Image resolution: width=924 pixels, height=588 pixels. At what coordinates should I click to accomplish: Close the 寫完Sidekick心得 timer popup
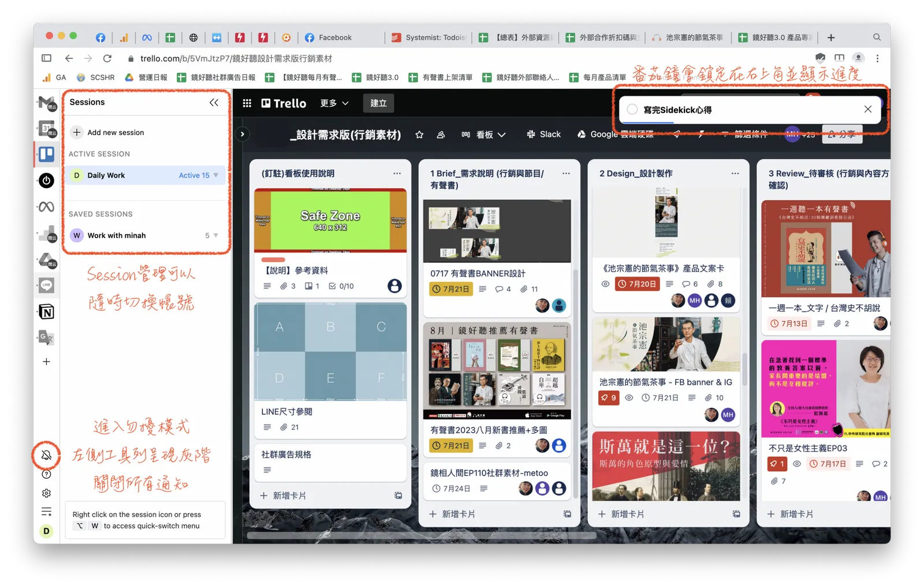tap(867, 109)
